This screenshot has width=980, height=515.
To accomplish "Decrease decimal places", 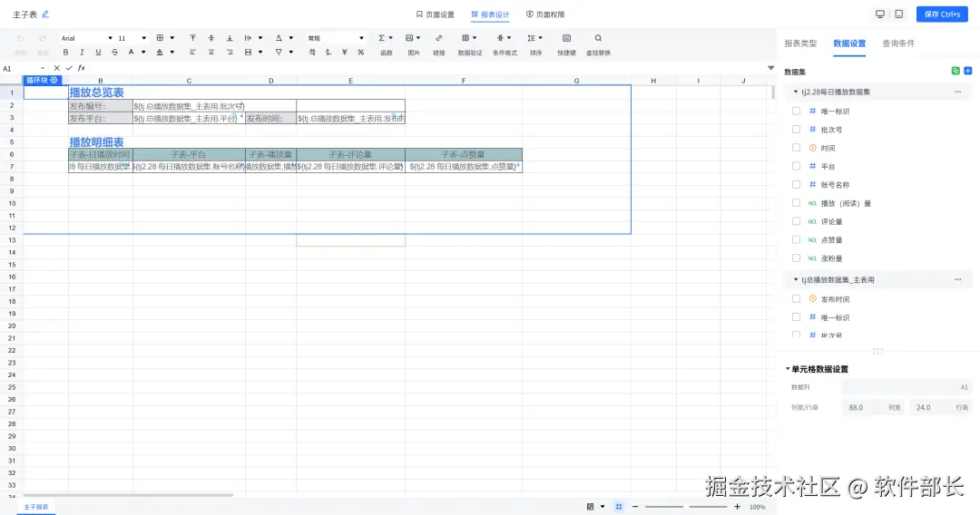I will point(328,53).
